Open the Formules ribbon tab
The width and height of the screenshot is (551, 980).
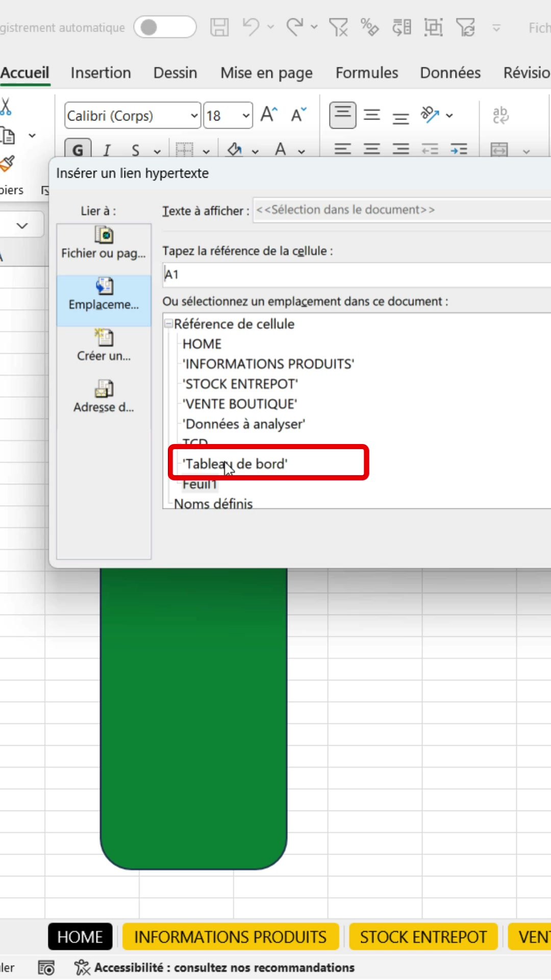(x=367, y=73)
